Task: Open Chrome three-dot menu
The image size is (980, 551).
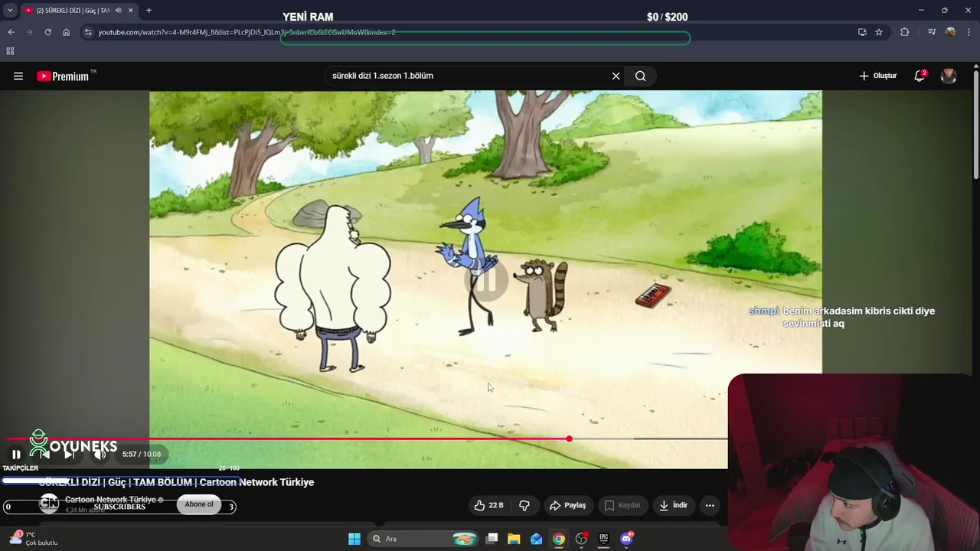Action: [969, 32]
